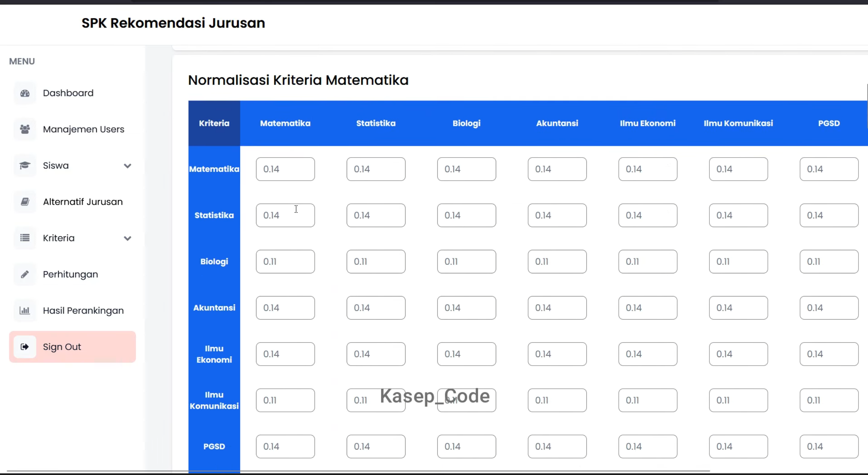
Task: Click the horizontal scrollbar at the bottom
Action: [x=358, y=471]
